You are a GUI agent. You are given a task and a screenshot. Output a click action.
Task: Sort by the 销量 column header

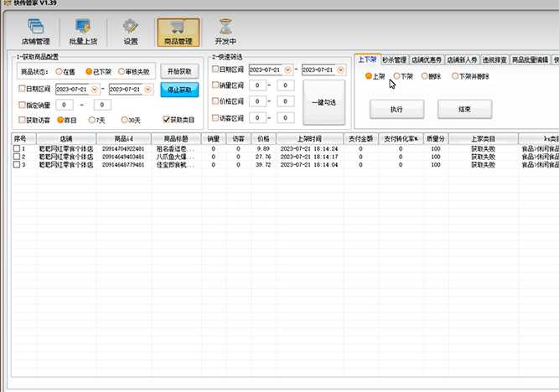[214, 139]
